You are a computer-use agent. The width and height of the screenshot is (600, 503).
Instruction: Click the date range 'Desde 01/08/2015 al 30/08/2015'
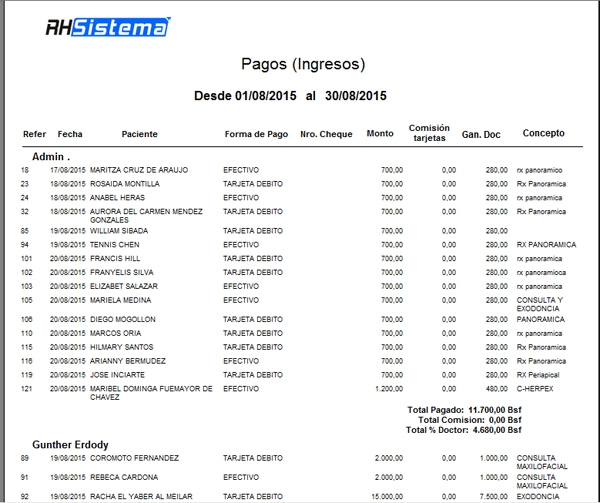[x=290, y=96]
